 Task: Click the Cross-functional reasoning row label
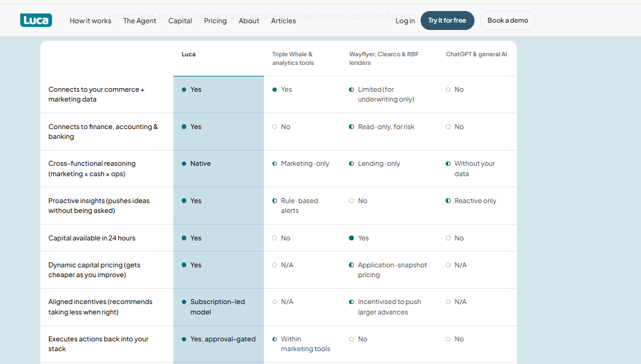(x=92, y=169)
